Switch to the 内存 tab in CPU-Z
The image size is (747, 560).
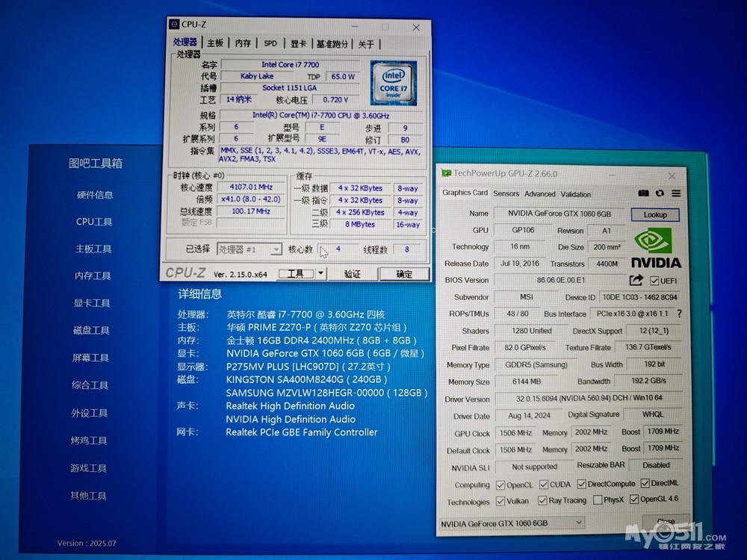click(x=243, y=43)
